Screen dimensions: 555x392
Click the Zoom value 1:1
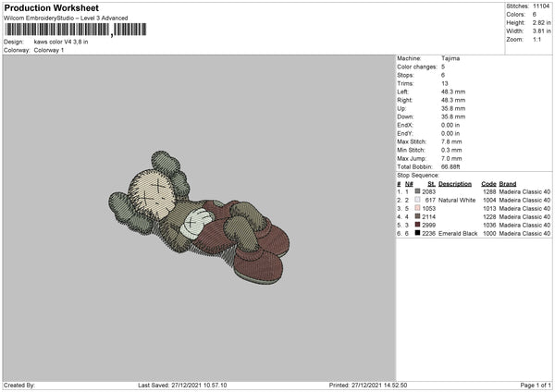(x=536, y=40)
